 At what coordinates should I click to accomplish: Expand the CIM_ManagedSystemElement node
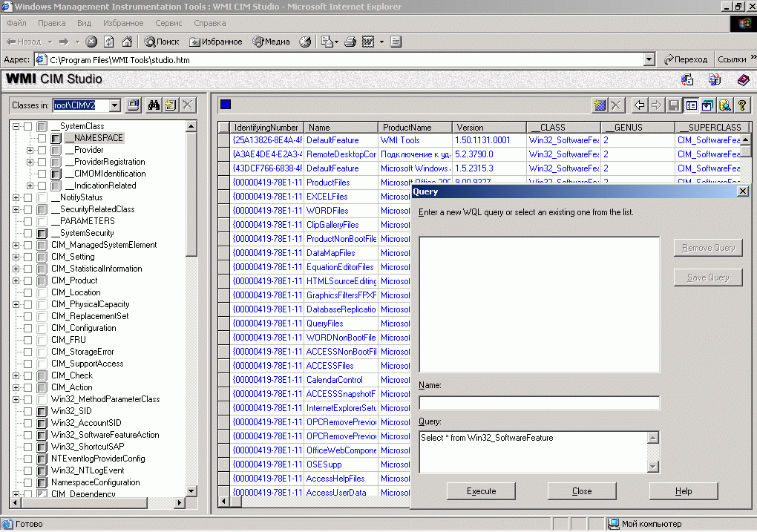16,246
